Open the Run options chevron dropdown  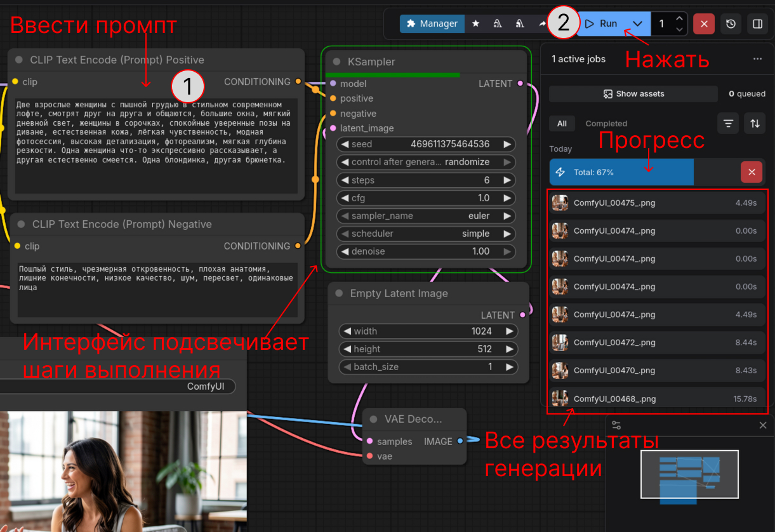coord(637,23)
